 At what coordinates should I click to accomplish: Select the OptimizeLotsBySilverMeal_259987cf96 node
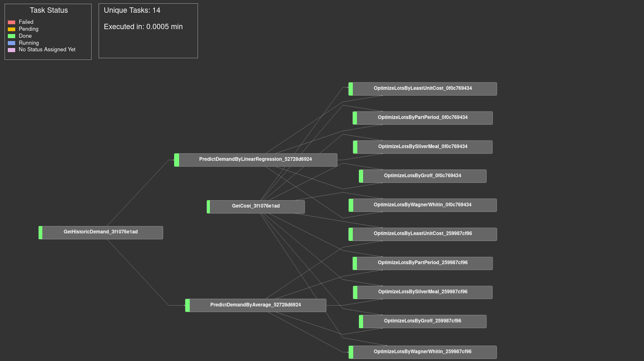[423, 292]
